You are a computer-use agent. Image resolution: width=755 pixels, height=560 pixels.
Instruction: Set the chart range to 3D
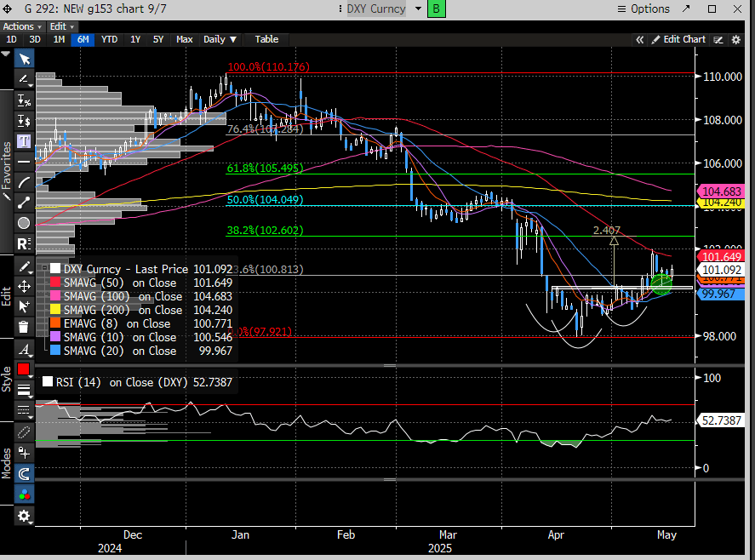pyautogui.click(x=35, y=39)
